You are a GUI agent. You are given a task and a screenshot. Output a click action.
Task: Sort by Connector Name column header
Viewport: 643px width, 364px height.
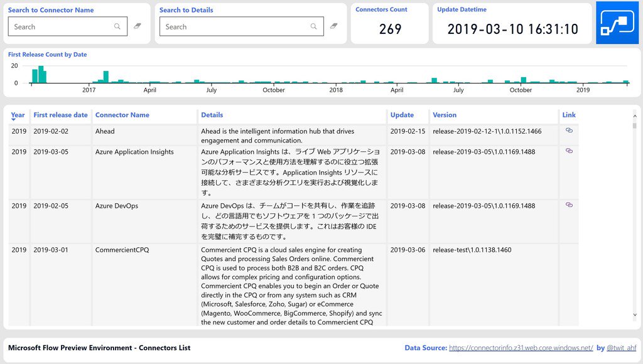pyautogui.click(x=122, y=115)
